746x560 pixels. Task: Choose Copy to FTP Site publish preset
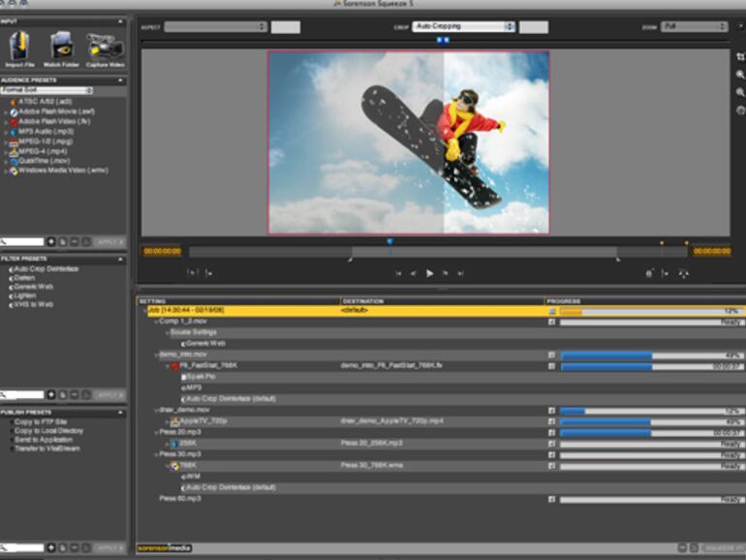pos(41,422)
